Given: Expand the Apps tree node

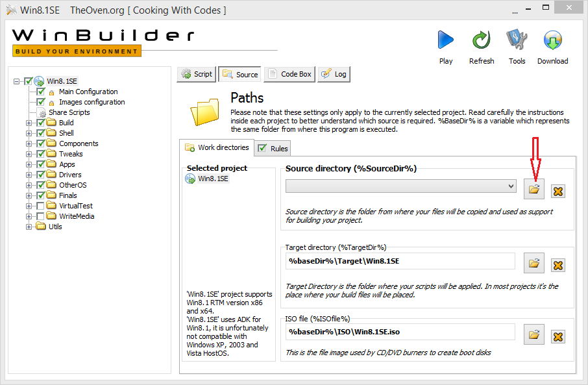Looking at the screenshot, I should (x=29, y=165).
